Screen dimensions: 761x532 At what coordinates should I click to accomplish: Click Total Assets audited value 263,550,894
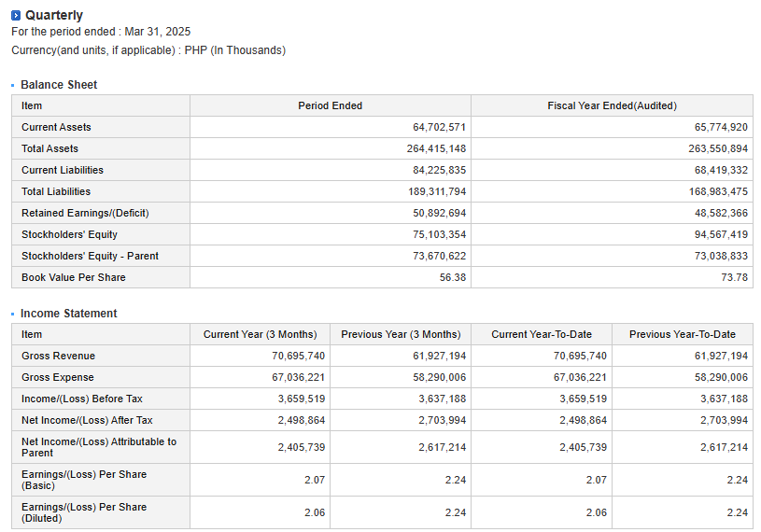point(718,148)
